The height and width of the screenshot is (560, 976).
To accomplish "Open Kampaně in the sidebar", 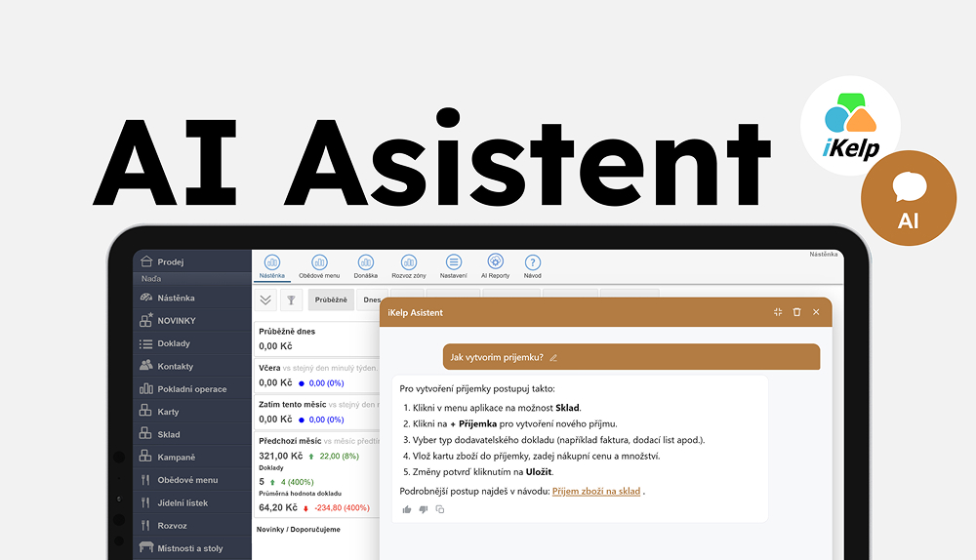I will click(x=191, y=457).
